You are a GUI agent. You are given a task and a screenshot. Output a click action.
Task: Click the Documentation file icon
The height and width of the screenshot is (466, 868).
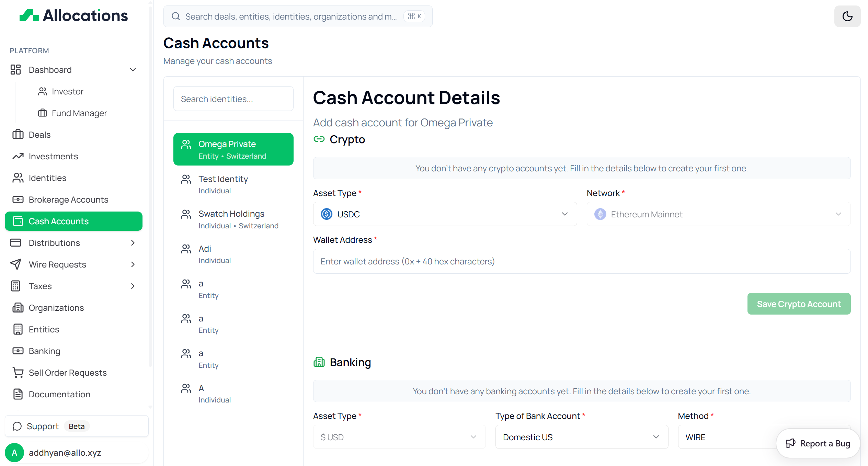click(18, 394)
